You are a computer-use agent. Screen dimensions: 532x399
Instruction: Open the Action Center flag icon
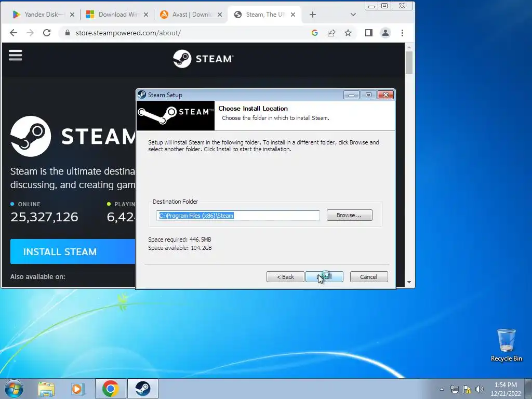coord(467,389)
